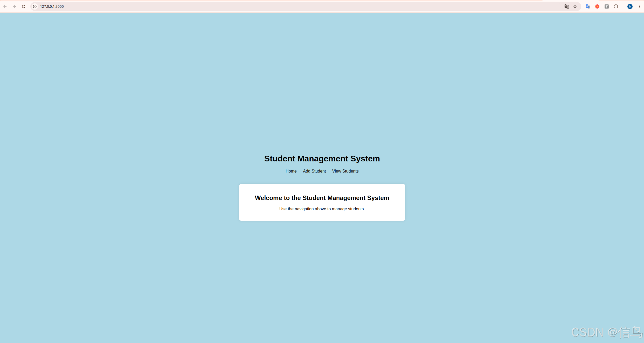The image size is (644, 343).
Task: Open the site information icon
Action: [x=35, y=6]
